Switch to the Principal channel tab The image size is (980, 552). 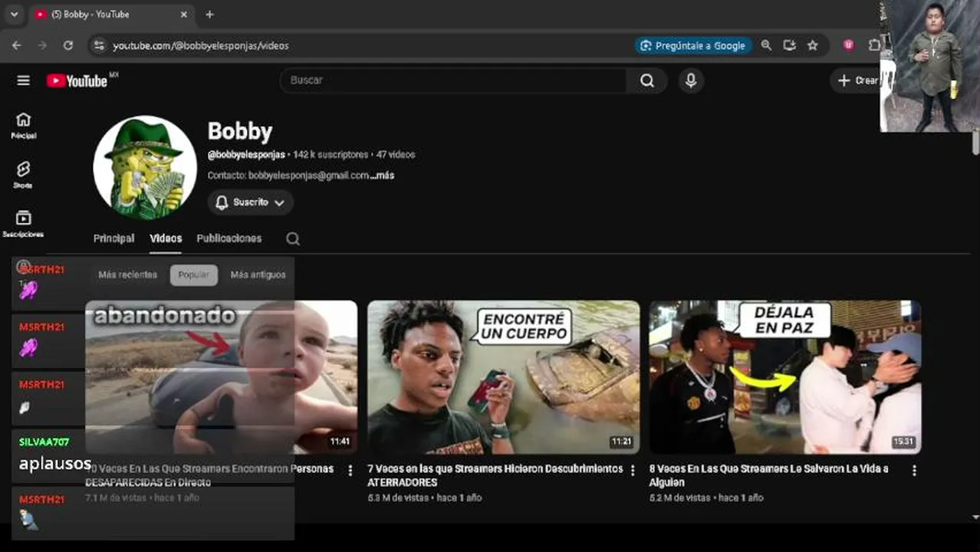tap(113, 238)
